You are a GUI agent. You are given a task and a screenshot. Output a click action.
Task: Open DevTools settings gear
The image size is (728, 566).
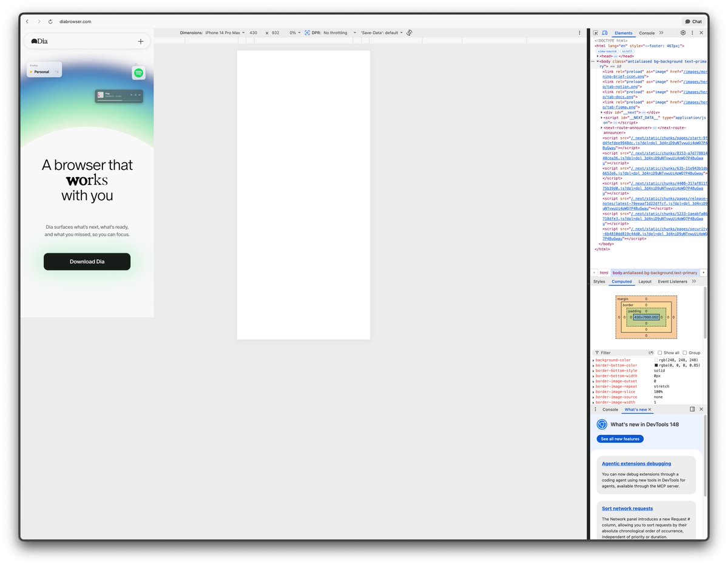pos(683,33)
